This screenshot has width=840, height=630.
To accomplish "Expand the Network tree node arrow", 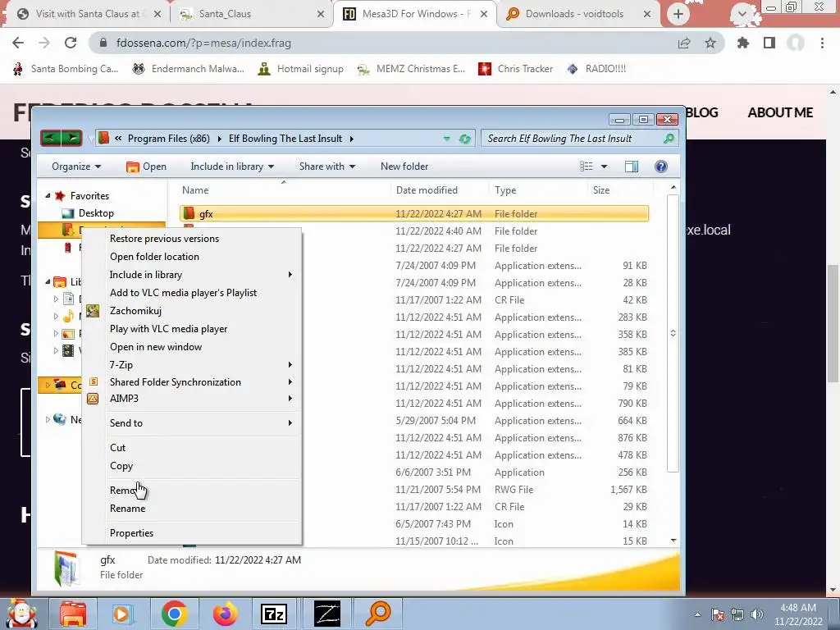I will pos(48,419).
